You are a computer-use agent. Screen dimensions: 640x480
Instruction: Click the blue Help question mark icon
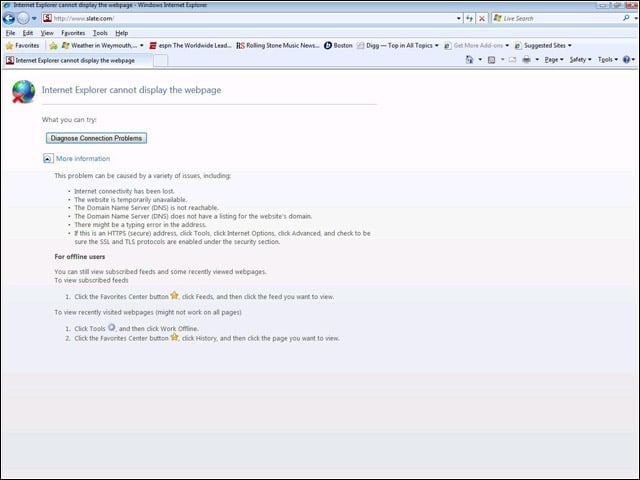coord(627,60)
